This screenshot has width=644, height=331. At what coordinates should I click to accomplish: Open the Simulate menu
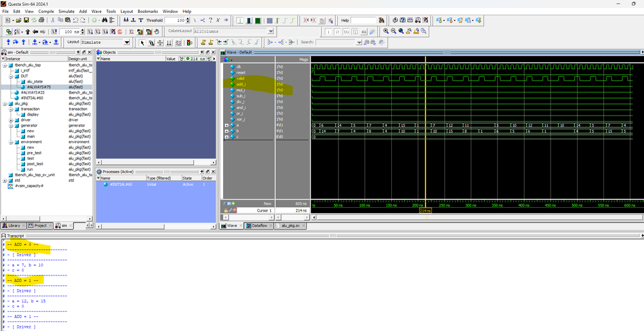pos(66,11)
